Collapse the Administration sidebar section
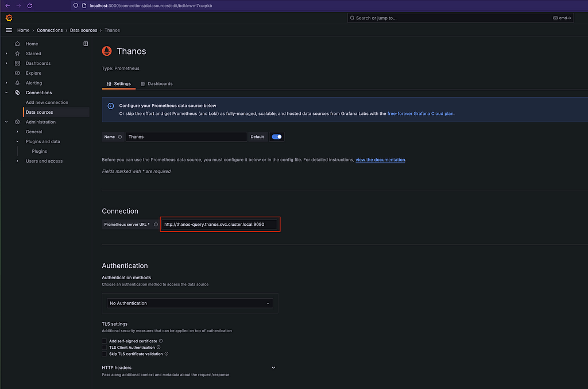Screen dimensions: 588x389 [6, 122]
